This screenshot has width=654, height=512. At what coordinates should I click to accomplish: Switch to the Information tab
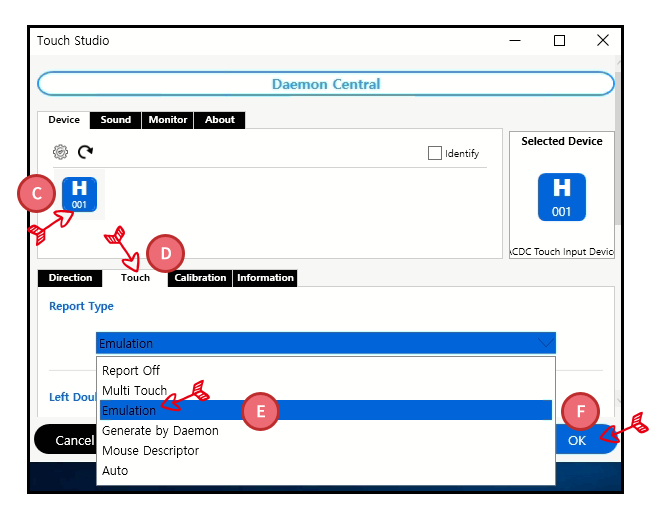[x=265, y=278]
